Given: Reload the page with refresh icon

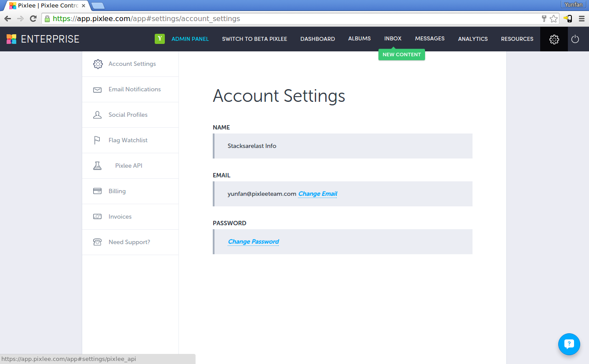Looking at the screenshot, I should (33, 18).
